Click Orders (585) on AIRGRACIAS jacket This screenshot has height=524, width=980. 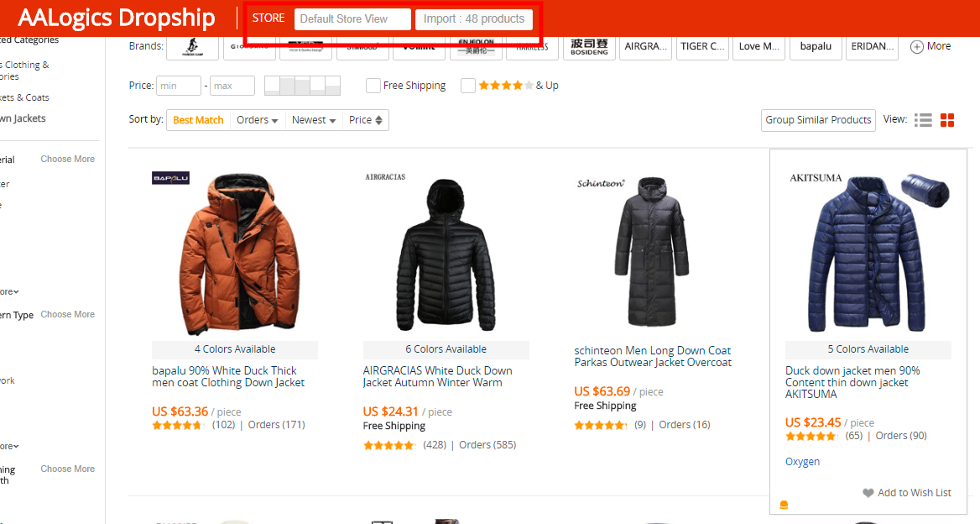point(487,444)
